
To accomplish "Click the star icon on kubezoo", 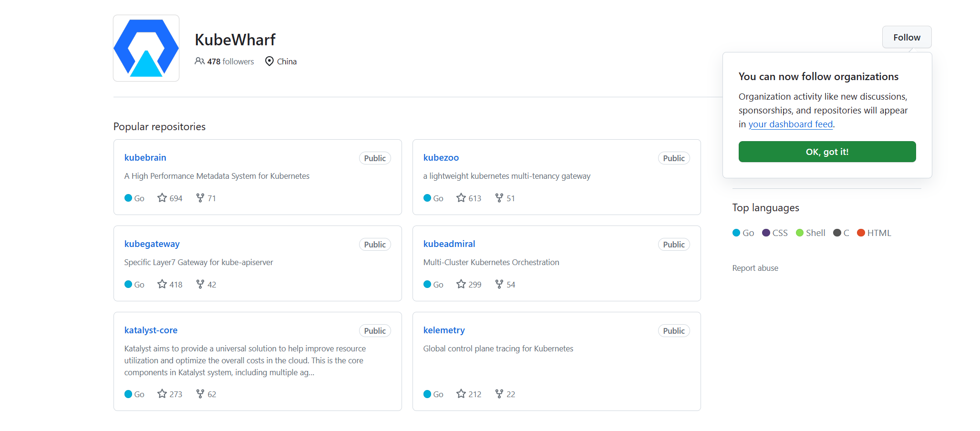I will [461, 198].
